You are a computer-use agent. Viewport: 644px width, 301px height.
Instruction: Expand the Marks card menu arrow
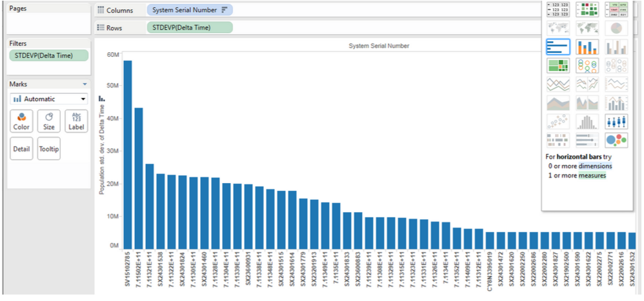coord(85,84)
